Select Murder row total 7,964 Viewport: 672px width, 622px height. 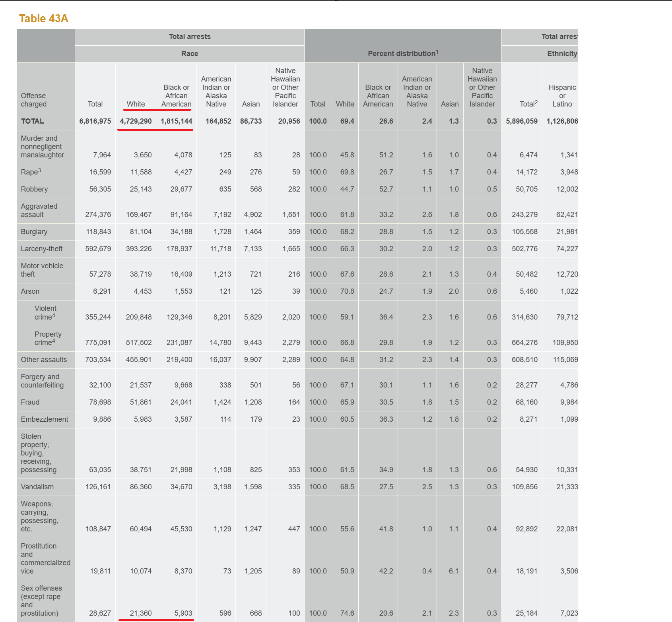pyautogui.click(x=102, y=155)
